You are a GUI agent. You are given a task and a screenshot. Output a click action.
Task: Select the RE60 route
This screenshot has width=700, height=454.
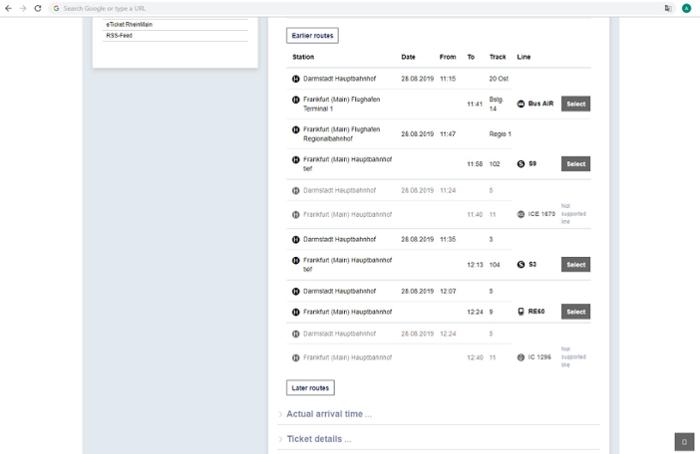(x=575, y=312)
